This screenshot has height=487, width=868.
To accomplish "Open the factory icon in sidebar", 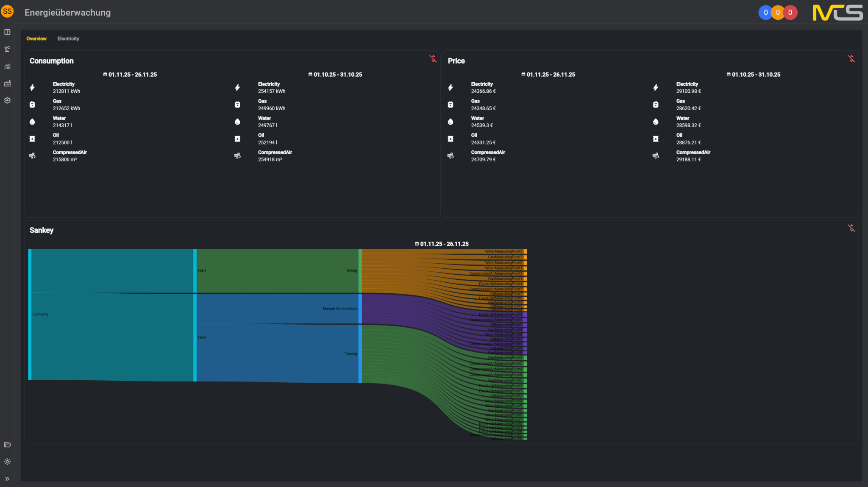I will click(x=7, y=83).
